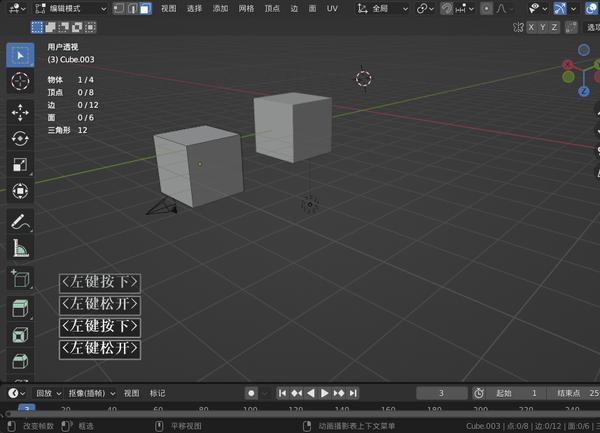
Task: Toggle Y axis mesh mirror
Action: pyautogui.click(x=543, y=27)
